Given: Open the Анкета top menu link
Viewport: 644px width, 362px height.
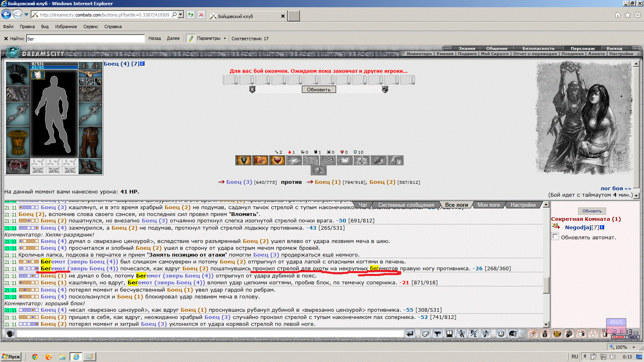Looking at the screenshot, I should click(596, 53).
